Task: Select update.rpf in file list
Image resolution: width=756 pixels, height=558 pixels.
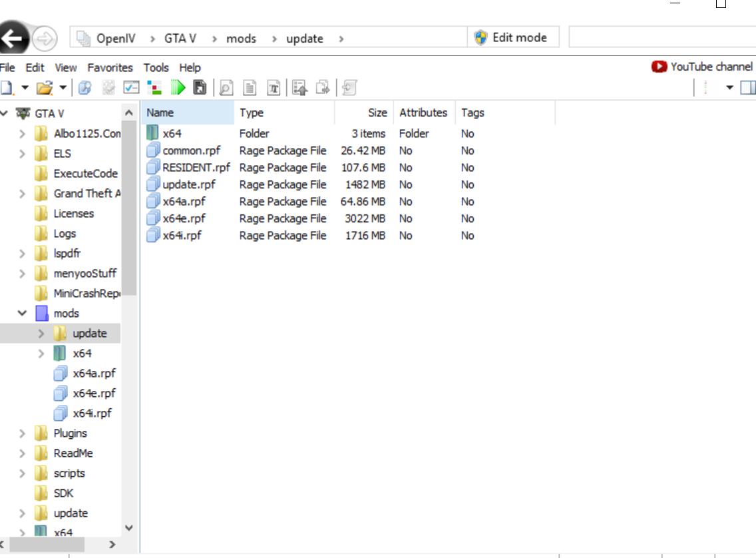Action: tap(188, 184)
